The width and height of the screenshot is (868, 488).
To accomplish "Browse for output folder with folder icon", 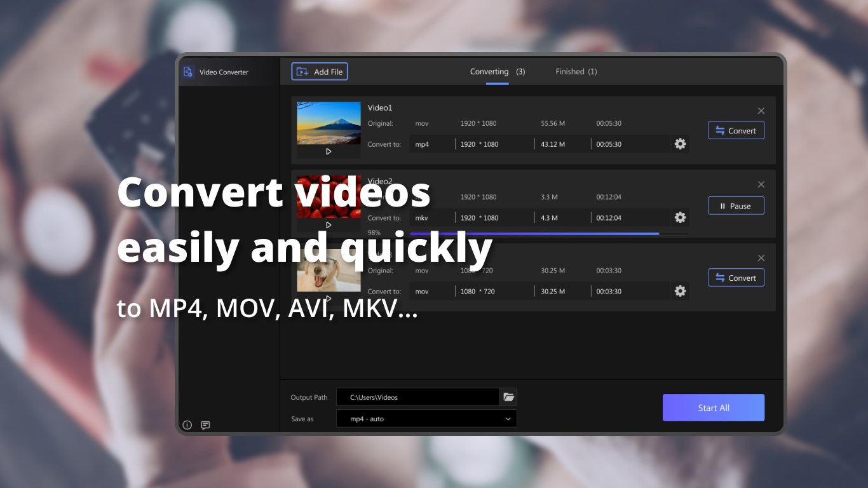I will [508, 396].
